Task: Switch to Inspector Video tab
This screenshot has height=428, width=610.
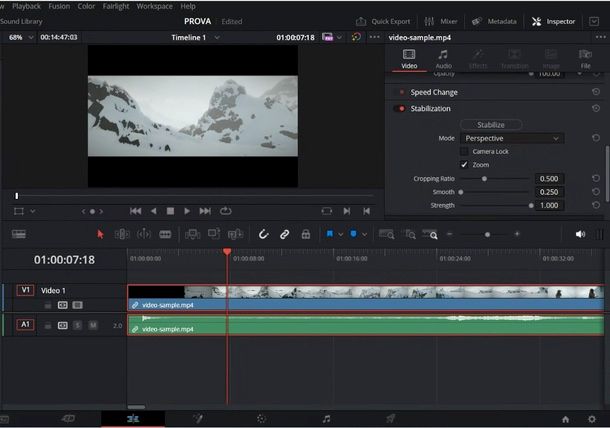Action: (409, 59)
